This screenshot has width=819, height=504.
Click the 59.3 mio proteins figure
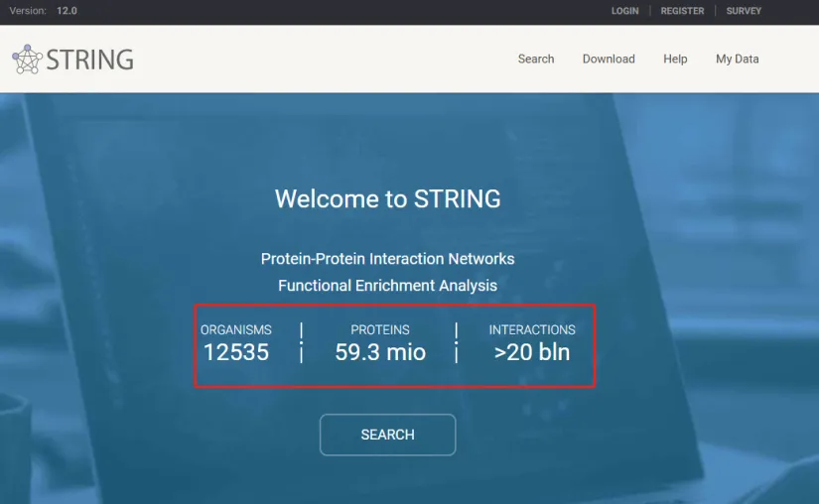[x=380, y=352]
